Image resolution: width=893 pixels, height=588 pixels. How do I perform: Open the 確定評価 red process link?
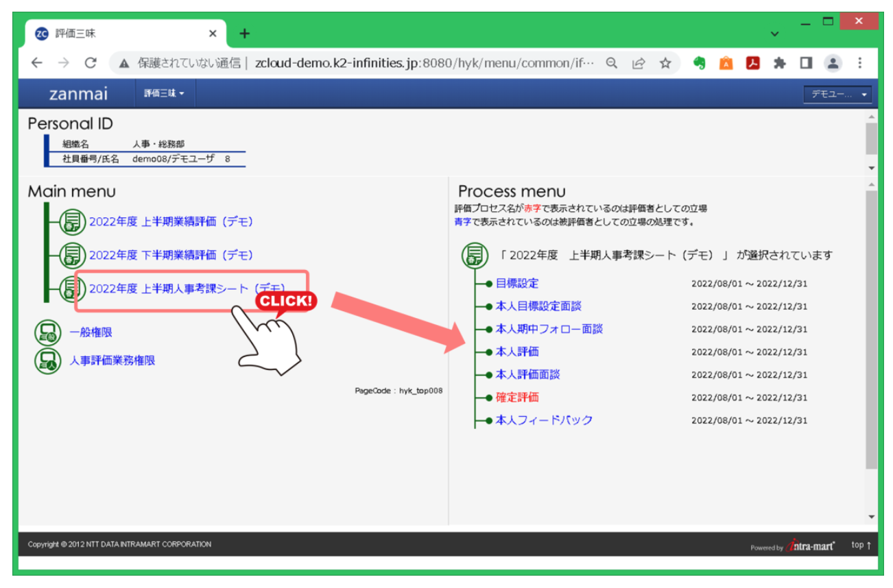coord(516,397)
